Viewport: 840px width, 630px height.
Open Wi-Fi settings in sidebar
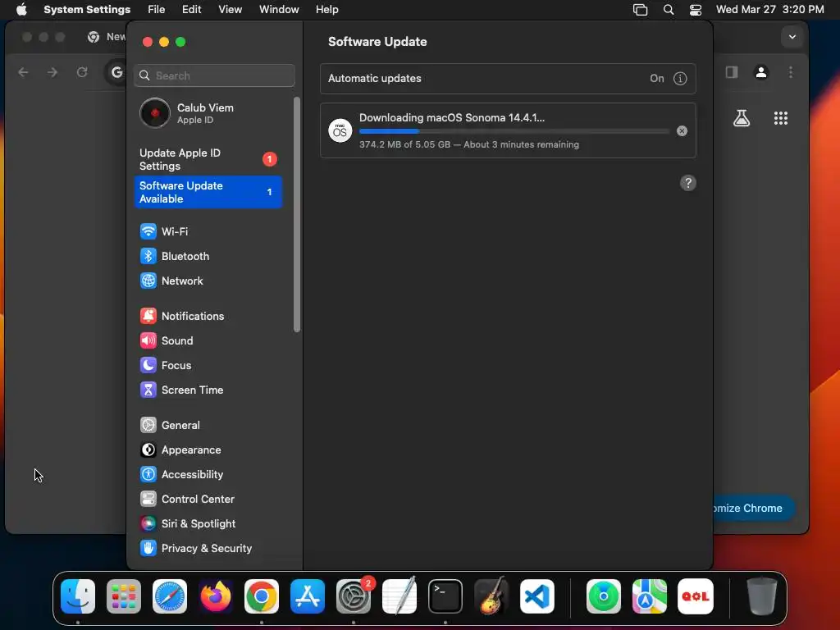[x=208, y=231]
